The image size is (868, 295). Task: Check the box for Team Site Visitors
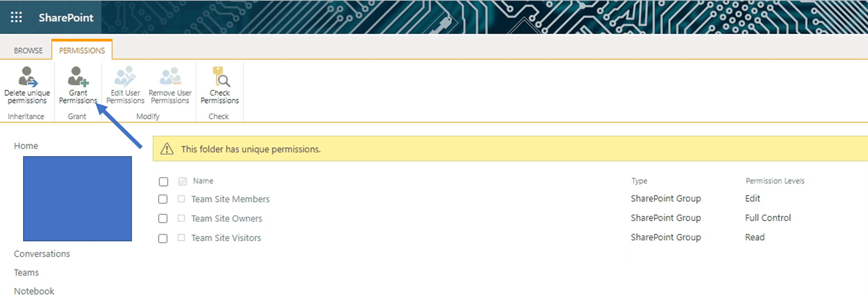tap(163, 239)
